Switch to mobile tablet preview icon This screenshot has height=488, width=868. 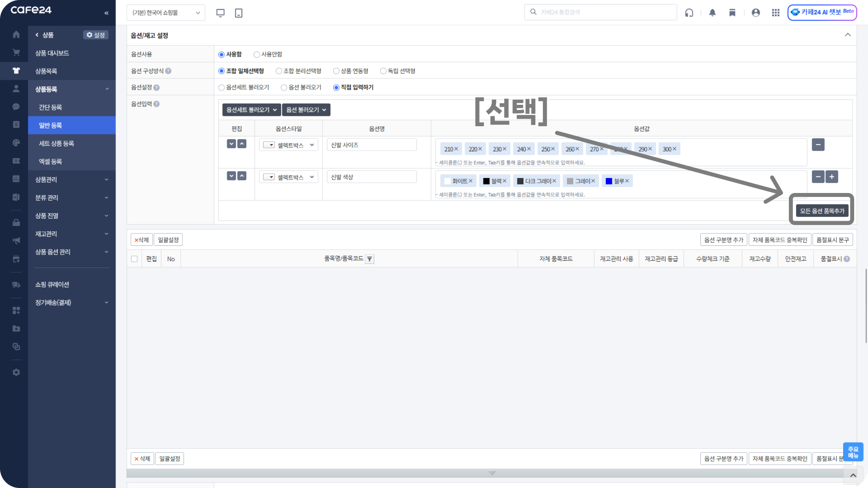[x=239, y=13]
